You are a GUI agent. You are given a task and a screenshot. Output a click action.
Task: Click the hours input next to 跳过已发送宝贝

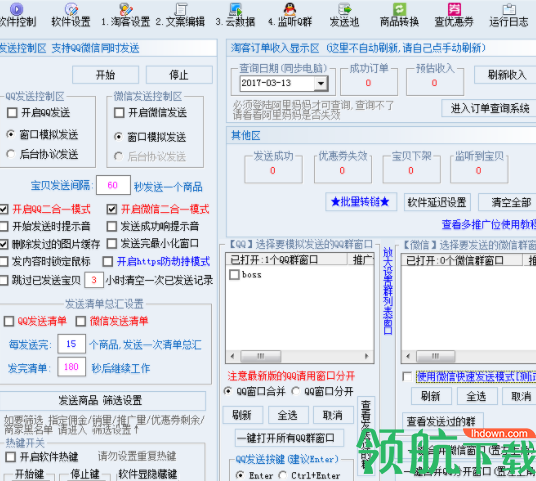click(x=94, y=280)
